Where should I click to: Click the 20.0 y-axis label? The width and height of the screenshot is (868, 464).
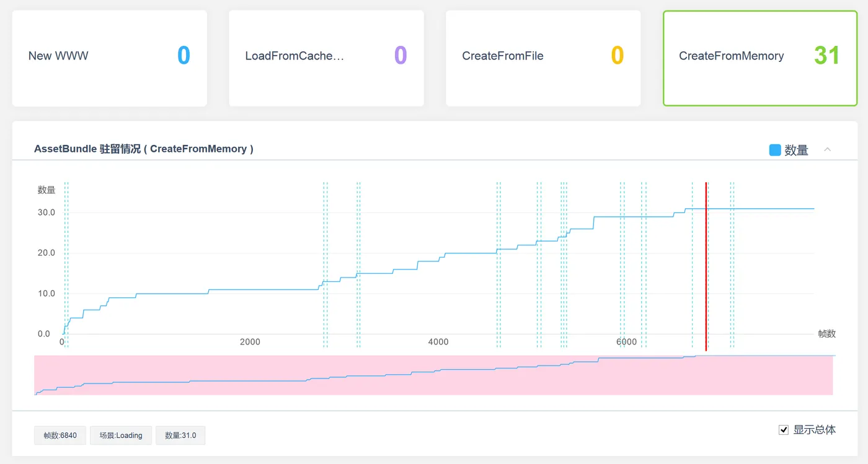(46, 253)
